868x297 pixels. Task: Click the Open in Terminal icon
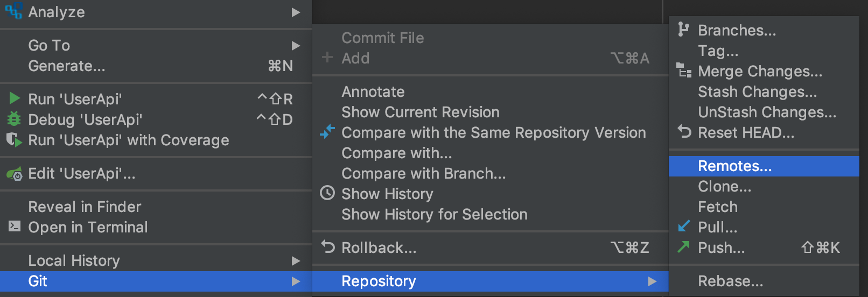coord(15,227)
